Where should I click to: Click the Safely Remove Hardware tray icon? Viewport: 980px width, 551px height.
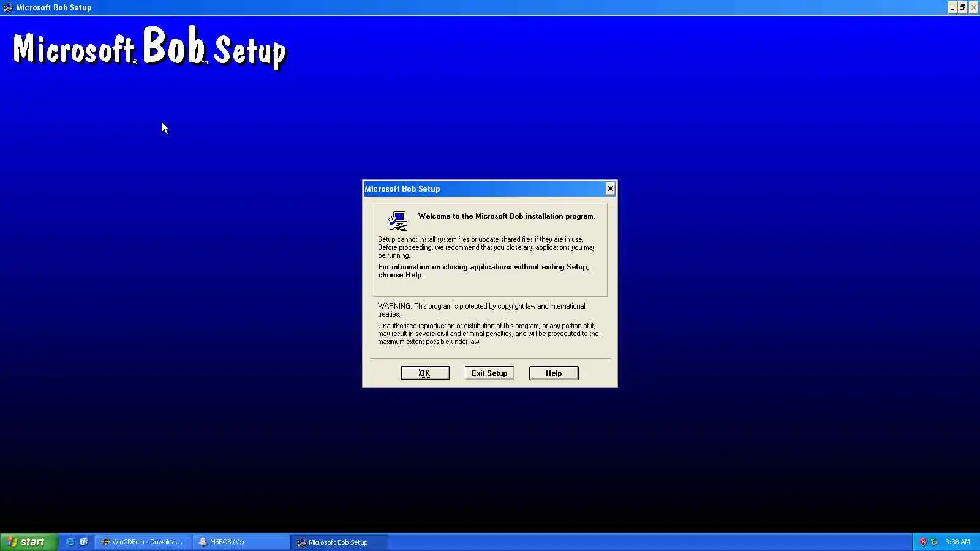click(934, 542)
